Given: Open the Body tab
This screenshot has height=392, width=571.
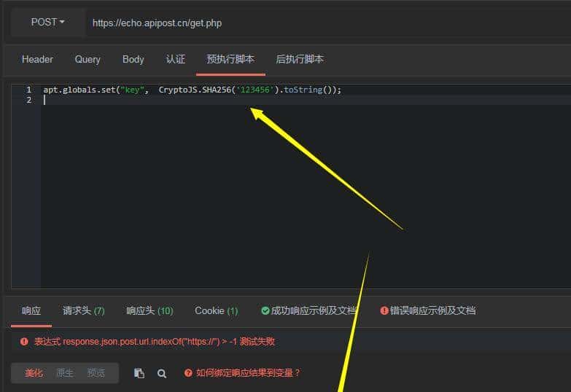Looking at the screenshot, I should (133, 59).
